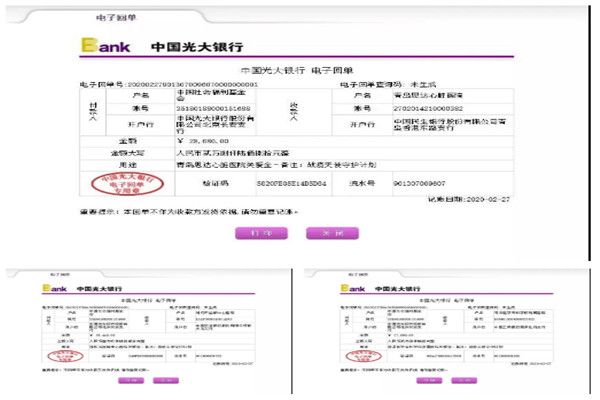Click the 记账日期 2020-02-27 date on the large receipt
Viewport: 600px width, 400px height.
pos(469,199)
